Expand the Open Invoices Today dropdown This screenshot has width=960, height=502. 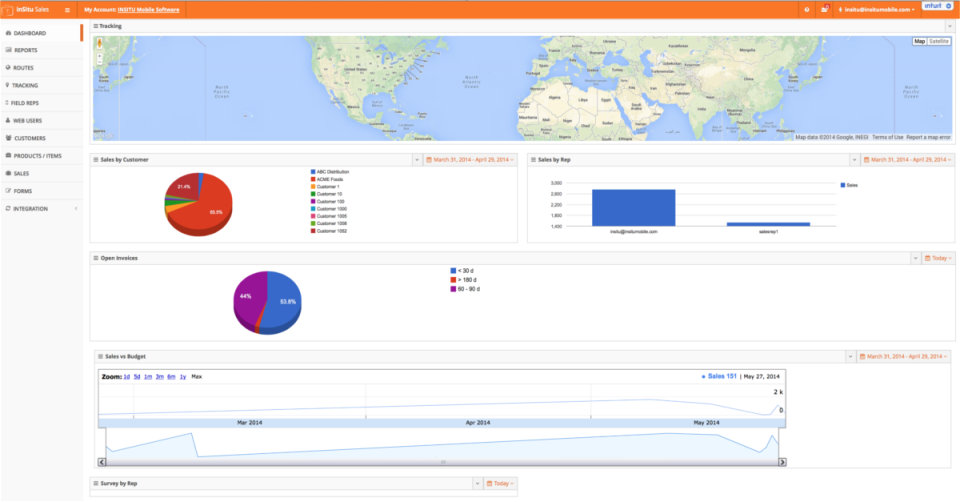pos(939,258)
